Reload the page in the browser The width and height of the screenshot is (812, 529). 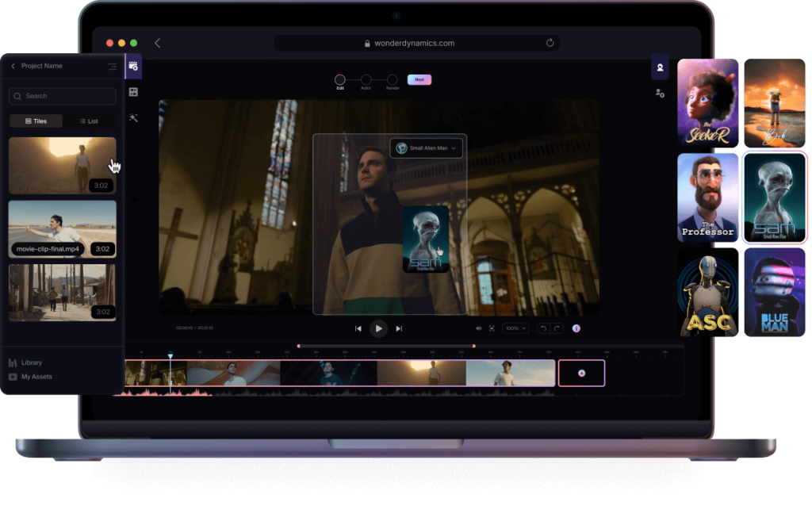pyautogui.click(x=550, y=43)
